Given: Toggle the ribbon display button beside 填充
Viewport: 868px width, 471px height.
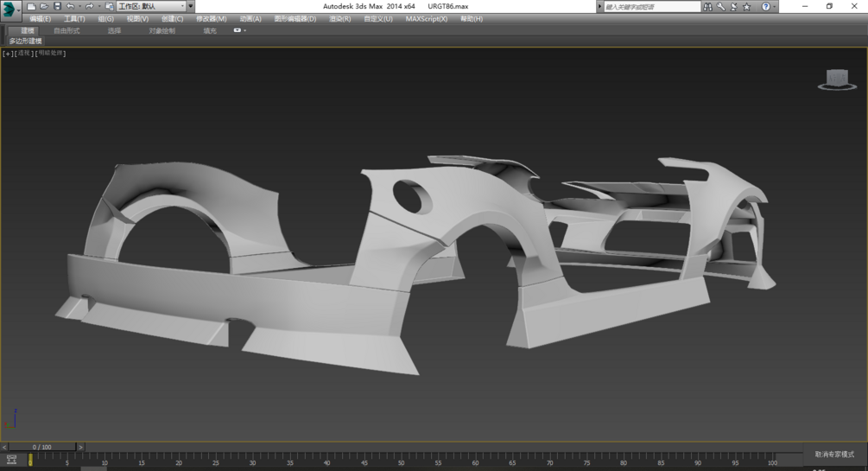Looking at the screenshot, I should 238,30.
